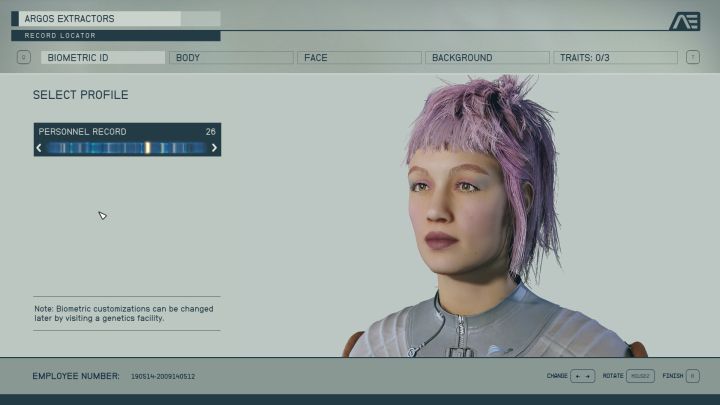This screenshot has width=720, height=405.
Task: Select next personnel record with right arrow
Action: pyautogui.click(x=214, y=148)
